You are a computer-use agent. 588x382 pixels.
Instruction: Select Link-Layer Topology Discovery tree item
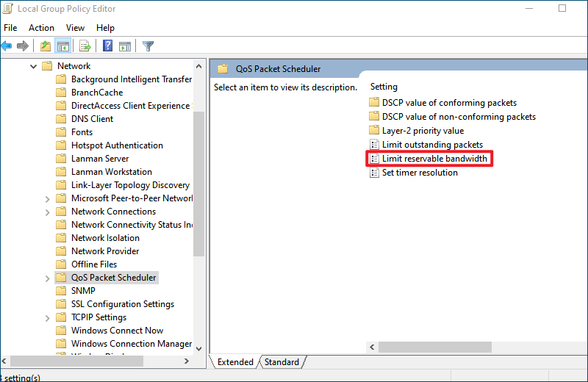[x=130, y=185]
